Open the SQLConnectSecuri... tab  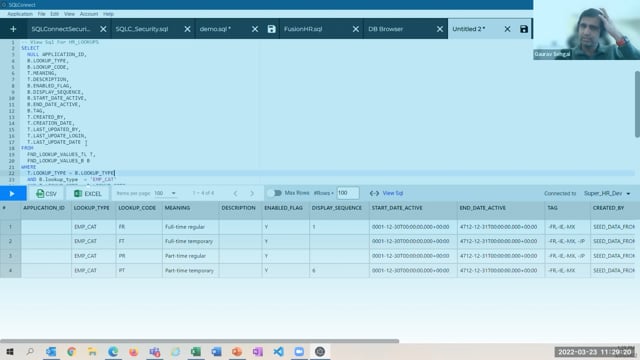(61, 29)
